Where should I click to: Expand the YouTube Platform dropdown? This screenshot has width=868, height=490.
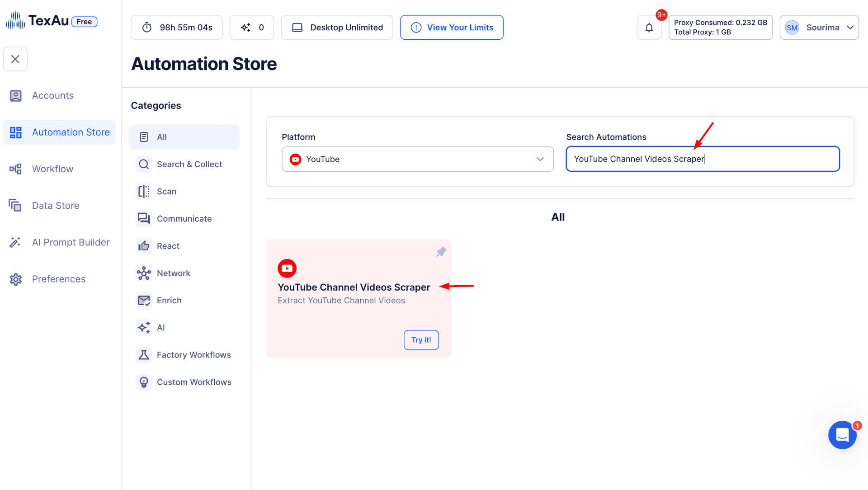pyautogui.click(x=418, y=159)
